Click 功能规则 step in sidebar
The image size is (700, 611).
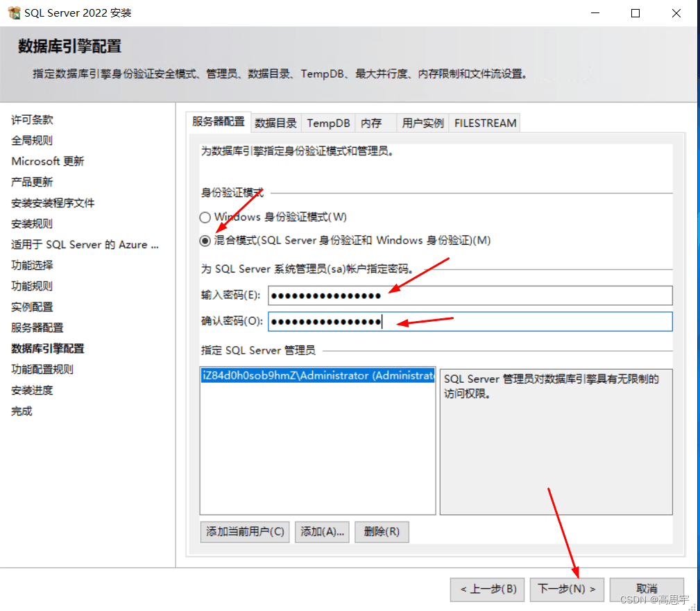(32, 286)
